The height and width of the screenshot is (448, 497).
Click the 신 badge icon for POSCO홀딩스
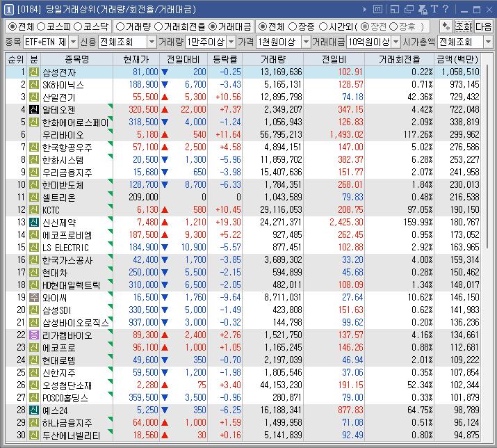coord(34,397)
